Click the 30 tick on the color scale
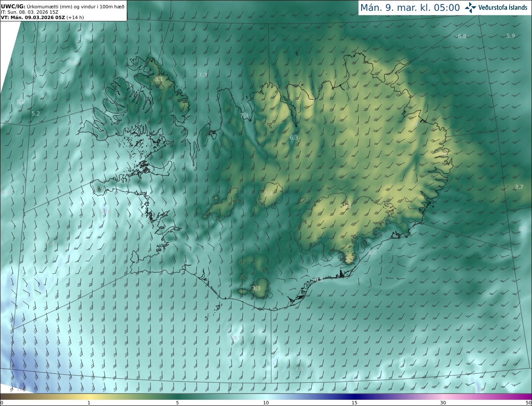532x406 pixels. [443, 403]
